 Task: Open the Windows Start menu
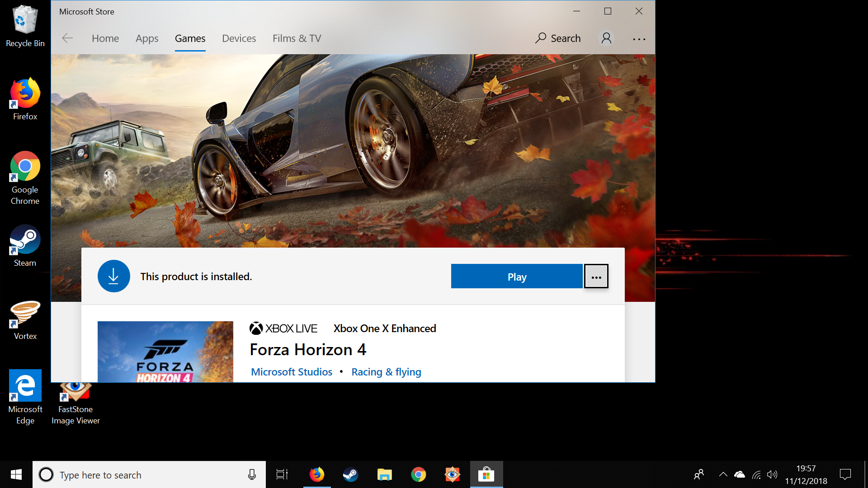[x=16, y=474]
